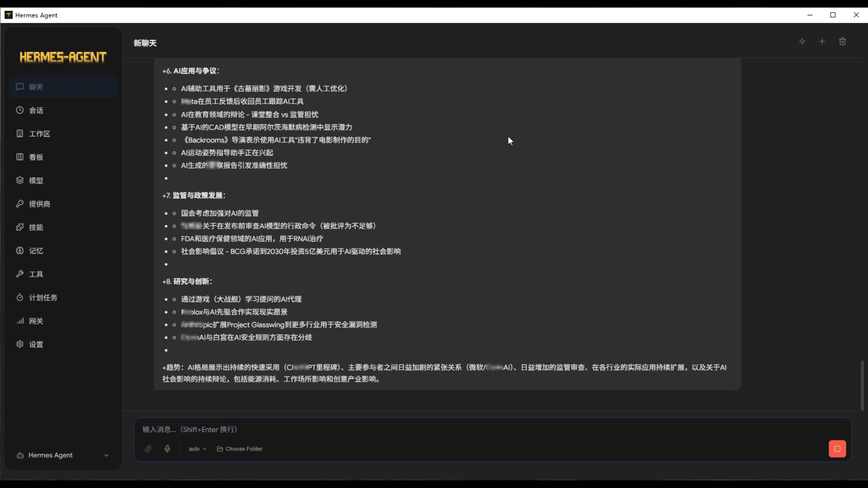Open the 模型 models layers icon

tap(20, 180)
